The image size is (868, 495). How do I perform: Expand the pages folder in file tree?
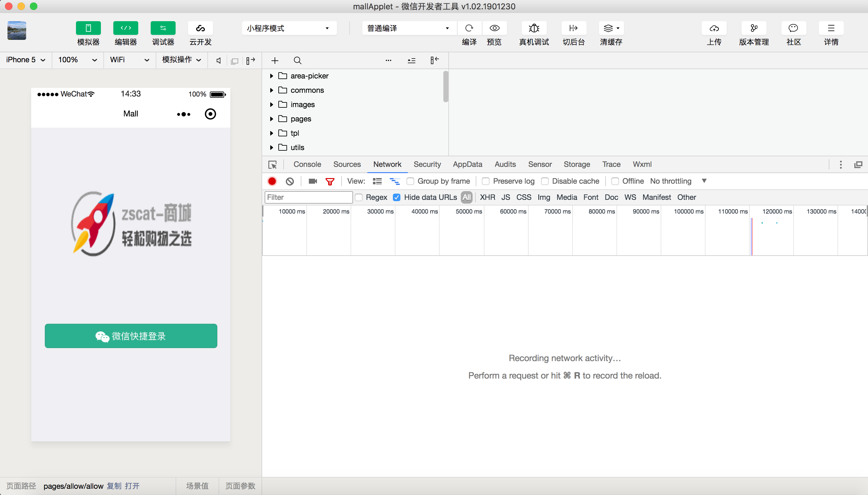pyautogui.click(x=271, y=119)
